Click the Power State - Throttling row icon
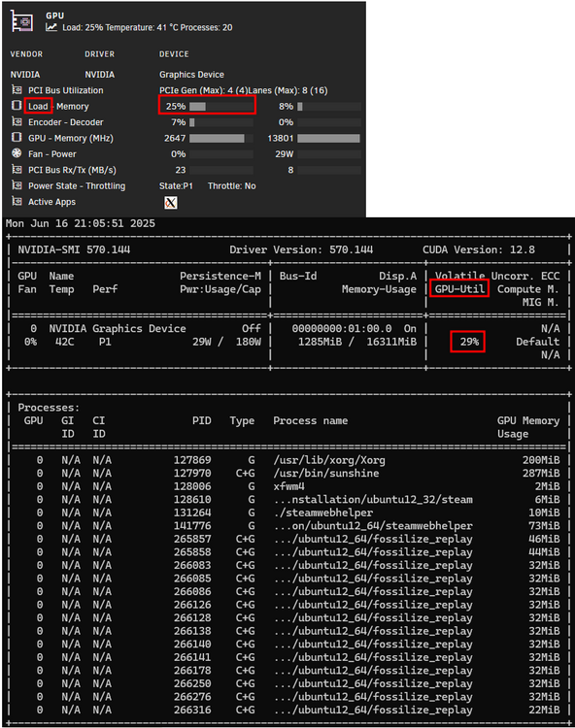The image size is (575, 728). point(17,185)
